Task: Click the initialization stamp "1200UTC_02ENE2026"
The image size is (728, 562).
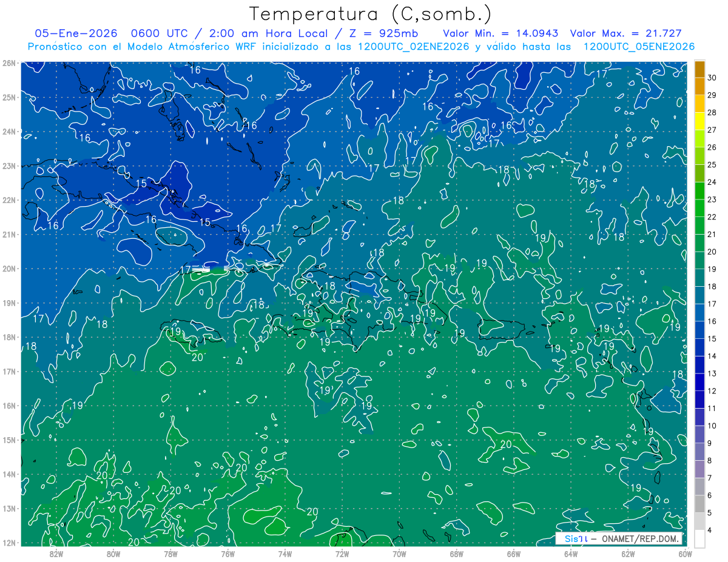Action: coord(414,47)
